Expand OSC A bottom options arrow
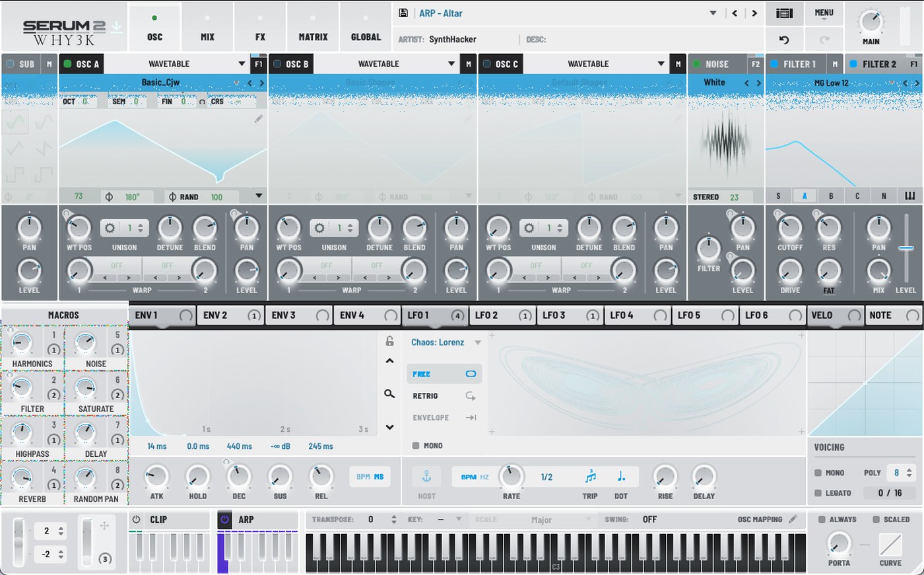The height and width of the screenshot is (575, 924). coord(259,196)
